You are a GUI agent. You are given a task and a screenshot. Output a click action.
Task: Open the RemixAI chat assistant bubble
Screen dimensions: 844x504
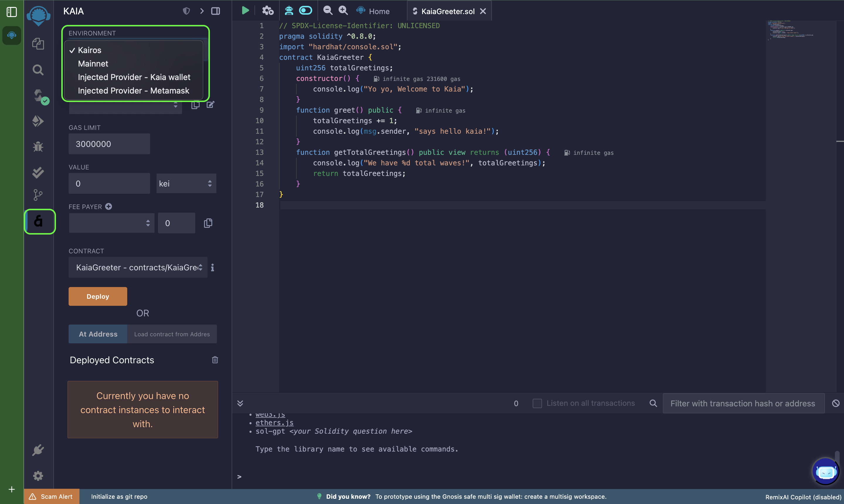(x=825, y=471)
